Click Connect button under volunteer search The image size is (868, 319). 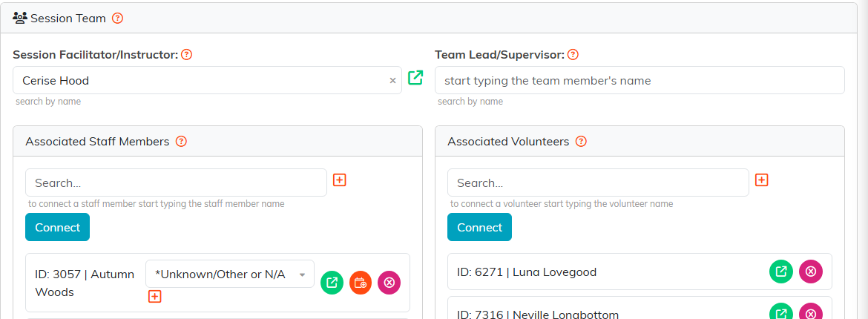tap(479, 227)
